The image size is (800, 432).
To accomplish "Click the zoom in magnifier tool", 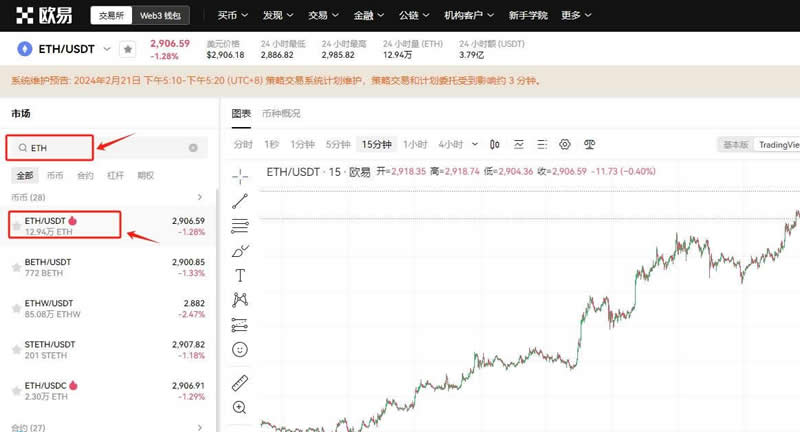I will coord(240,408).
